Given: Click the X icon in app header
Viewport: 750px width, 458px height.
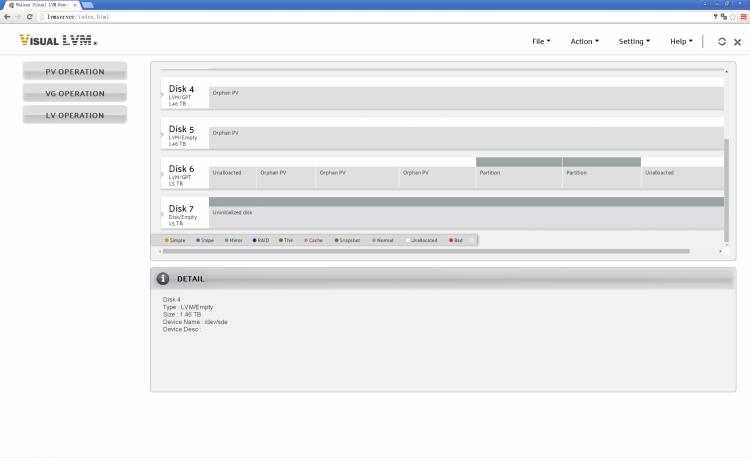Looking at the screenshot, I should [737, 42].
